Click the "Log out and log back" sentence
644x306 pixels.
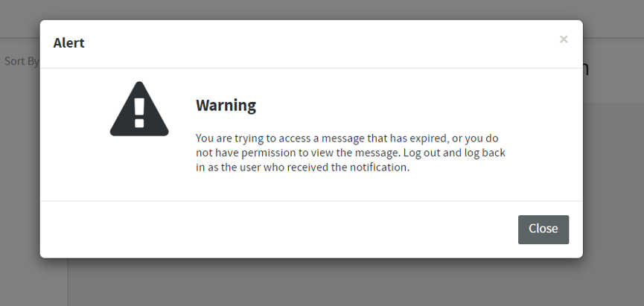click(x=453, y=153)
